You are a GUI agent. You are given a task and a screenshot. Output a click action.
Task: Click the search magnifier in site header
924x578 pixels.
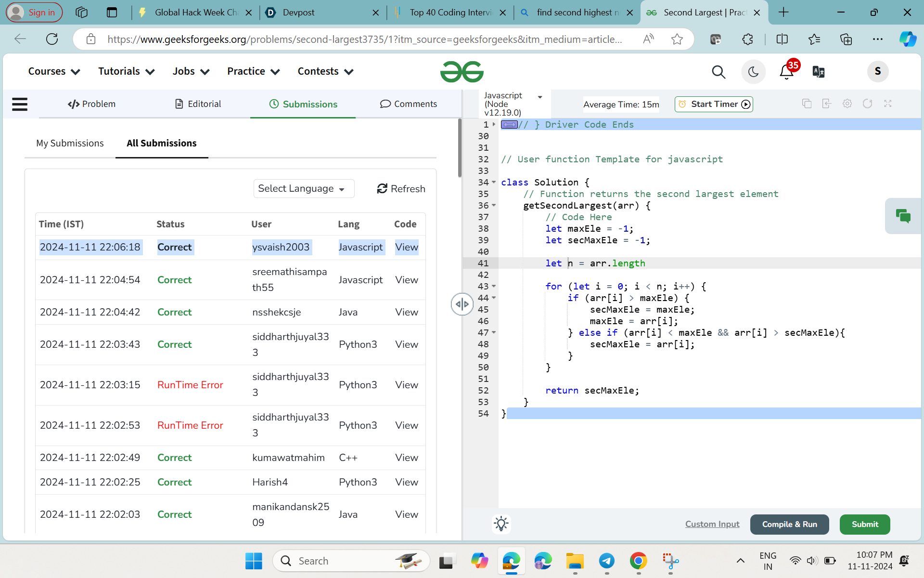pyautogui.click(x=718, y=72)
